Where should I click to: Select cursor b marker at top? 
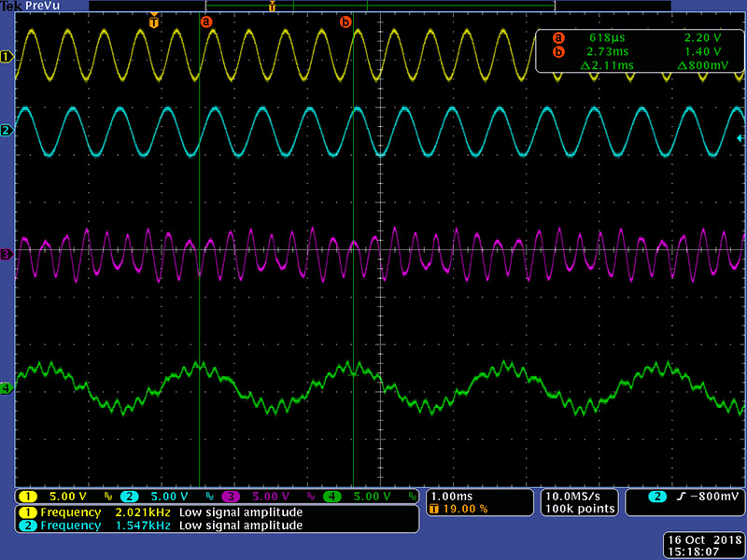(x=345, y=21)
